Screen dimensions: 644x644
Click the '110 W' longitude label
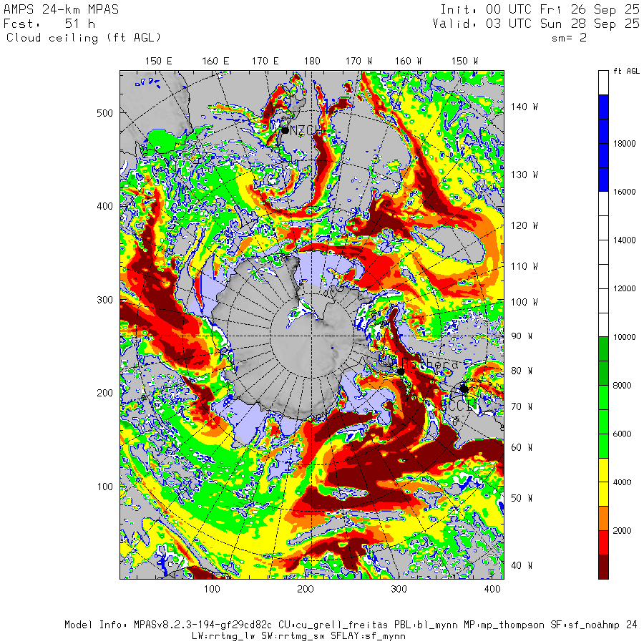[525, 267]
